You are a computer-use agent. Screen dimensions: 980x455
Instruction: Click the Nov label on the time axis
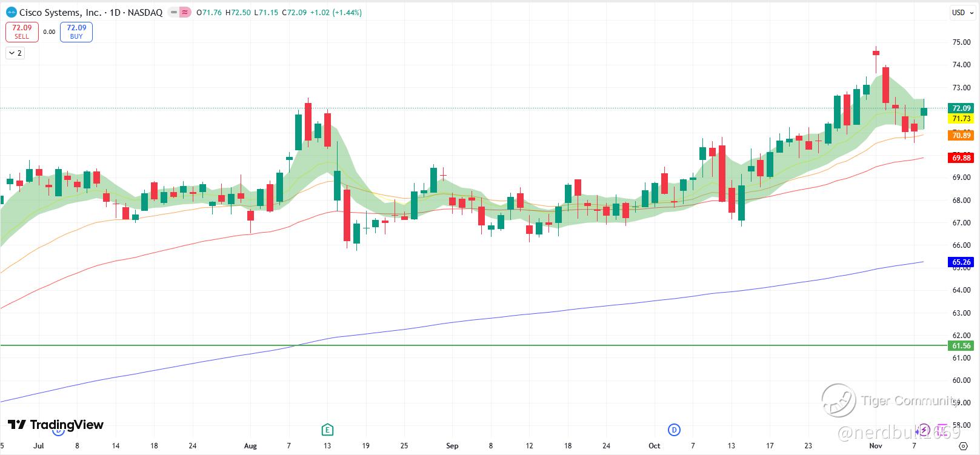tap(876, 446)
